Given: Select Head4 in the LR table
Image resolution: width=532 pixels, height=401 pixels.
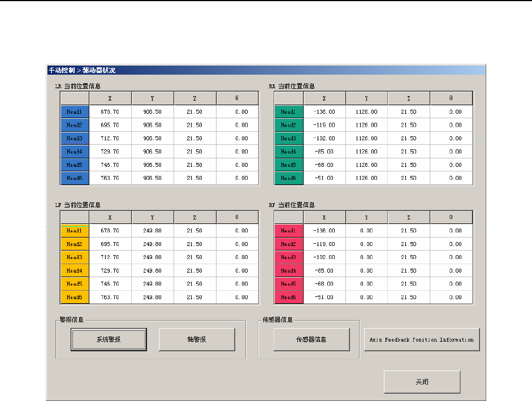Looking at the screenshot, I should (75, 152).
